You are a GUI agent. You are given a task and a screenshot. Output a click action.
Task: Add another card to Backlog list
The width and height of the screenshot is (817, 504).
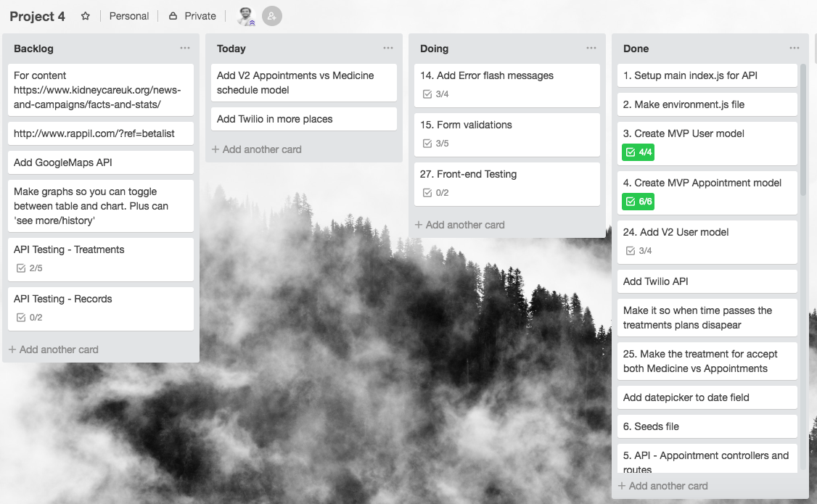click(53, 350)
